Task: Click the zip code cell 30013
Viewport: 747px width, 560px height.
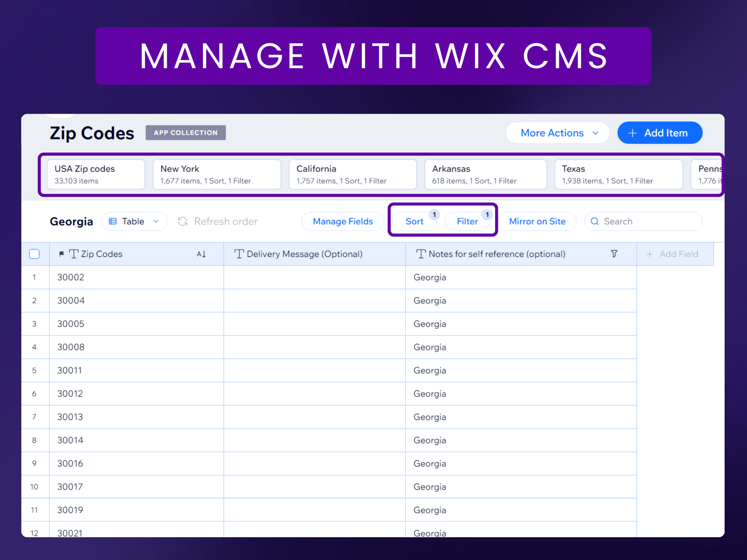Action: point(136,417)
